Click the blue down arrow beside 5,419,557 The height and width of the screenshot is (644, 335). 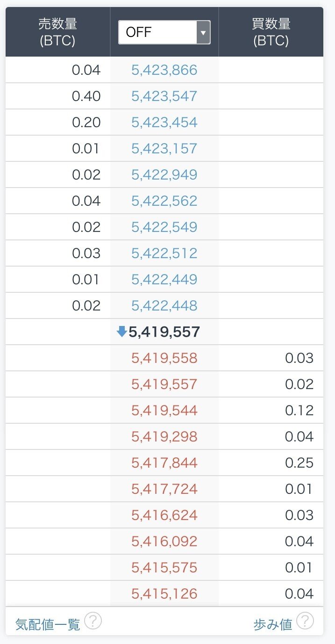click(122, 331)
